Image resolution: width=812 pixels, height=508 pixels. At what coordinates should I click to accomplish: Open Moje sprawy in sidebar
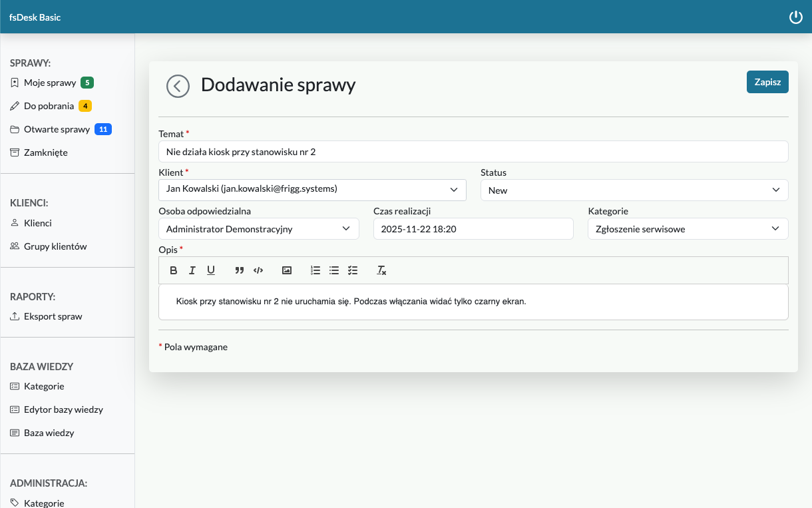(50, 83)
